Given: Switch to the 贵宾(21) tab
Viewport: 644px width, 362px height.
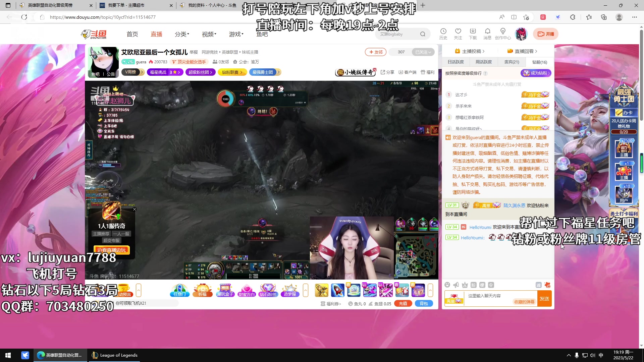Looking at the screenshot, I should (x=512, y=62).
